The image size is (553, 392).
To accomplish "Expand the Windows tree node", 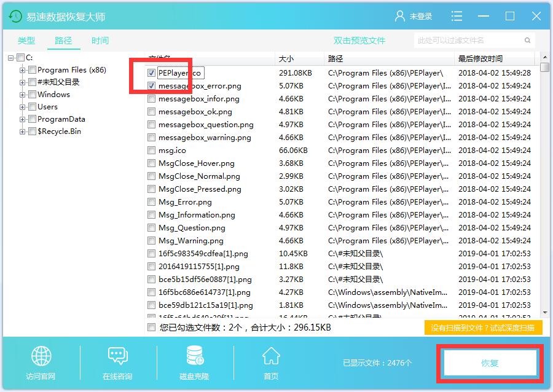I will pyautogui.click(x=23, y=95).
